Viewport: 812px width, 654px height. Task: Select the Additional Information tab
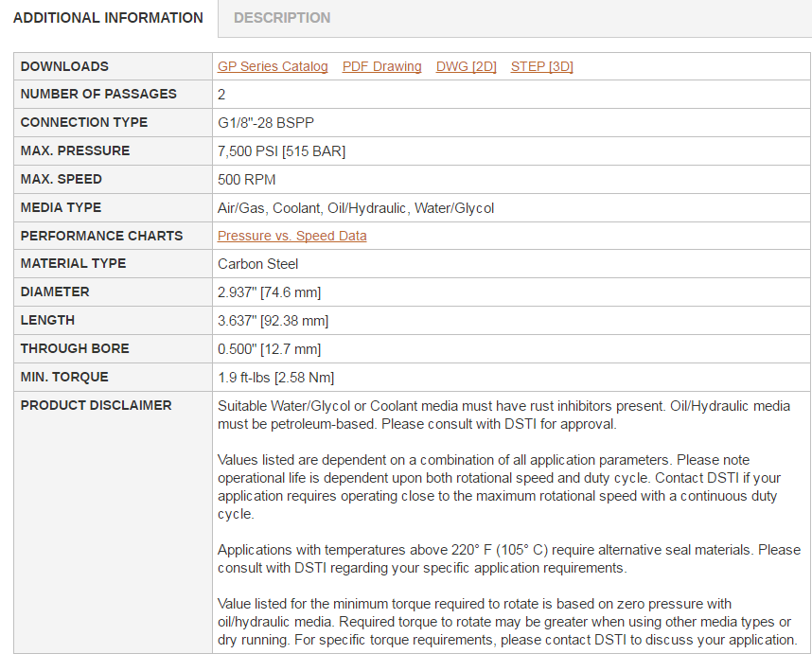tap(108, 18)
